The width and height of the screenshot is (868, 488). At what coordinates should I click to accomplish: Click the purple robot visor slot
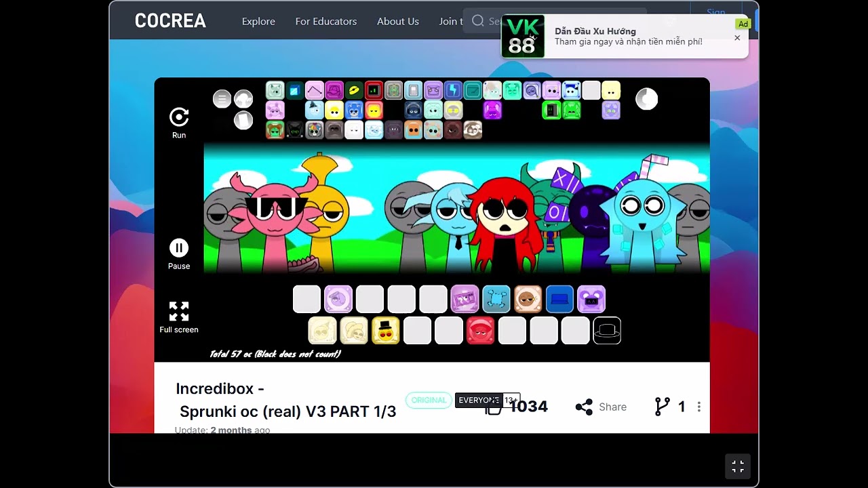click(591, 299)
